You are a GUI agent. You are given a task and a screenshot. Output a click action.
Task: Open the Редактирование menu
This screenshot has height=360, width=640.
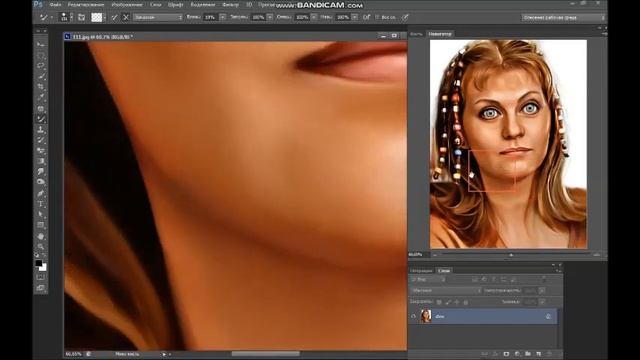[86, 5]
